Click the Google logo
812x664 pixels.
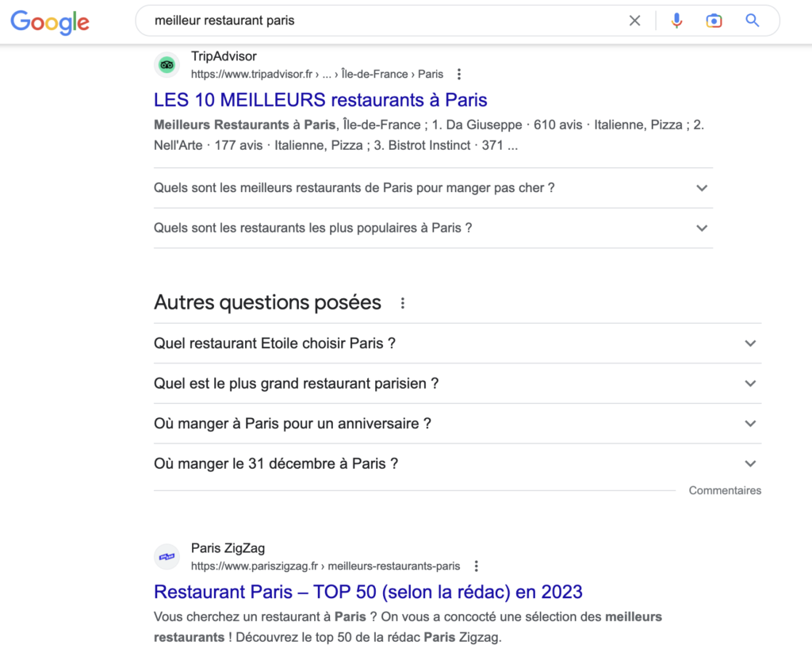[x=50, y=21]
